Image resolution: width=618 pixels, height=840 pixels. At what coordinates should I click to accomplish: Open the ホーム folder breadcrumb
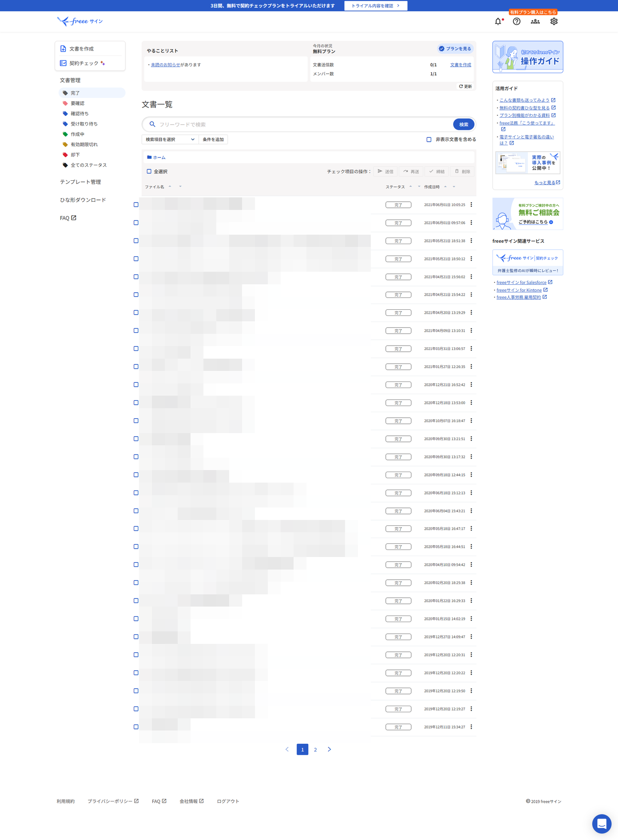point(156,157)
